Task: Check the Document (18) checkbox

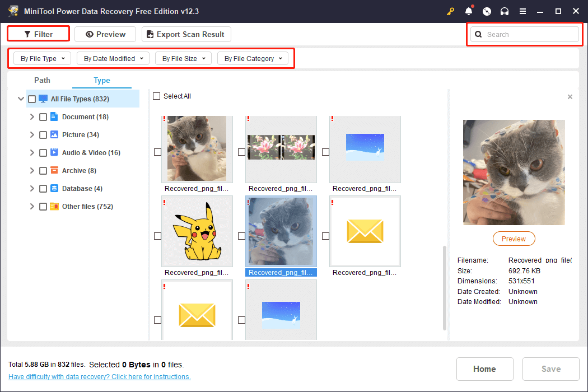Action: 43,117
